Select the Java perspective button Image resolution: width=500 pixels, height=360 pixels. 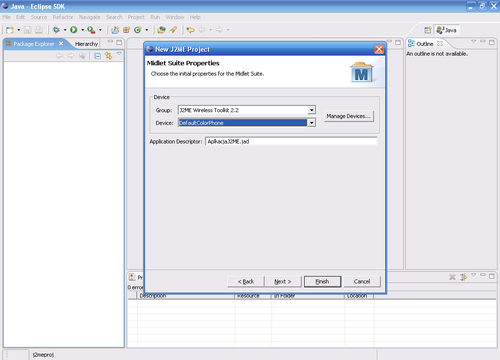tap(447, 30)
